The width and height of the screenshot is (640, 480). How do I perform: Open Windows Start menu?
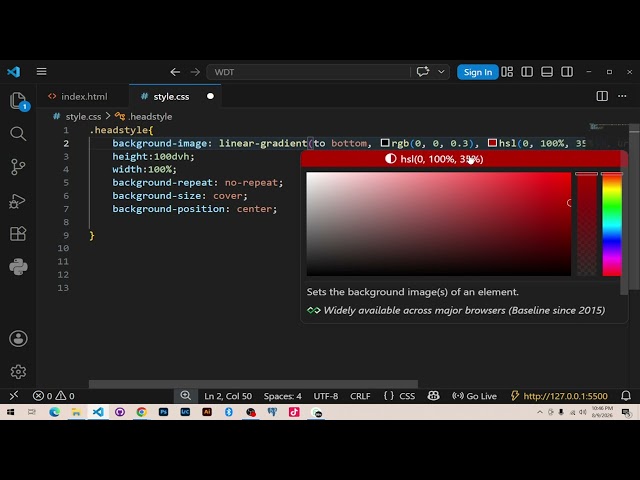pos(11,412)
